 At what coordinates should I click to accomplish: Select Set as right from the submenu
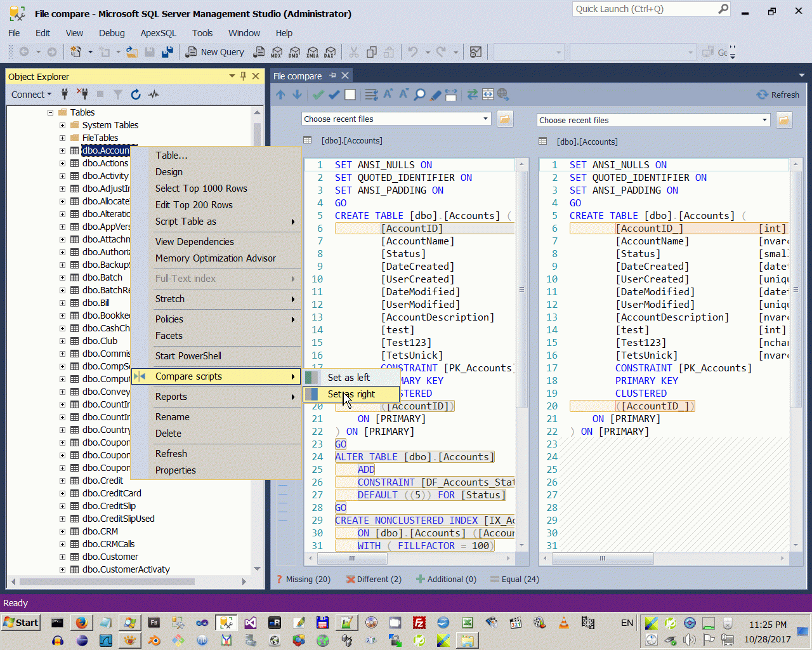point(351,394)
